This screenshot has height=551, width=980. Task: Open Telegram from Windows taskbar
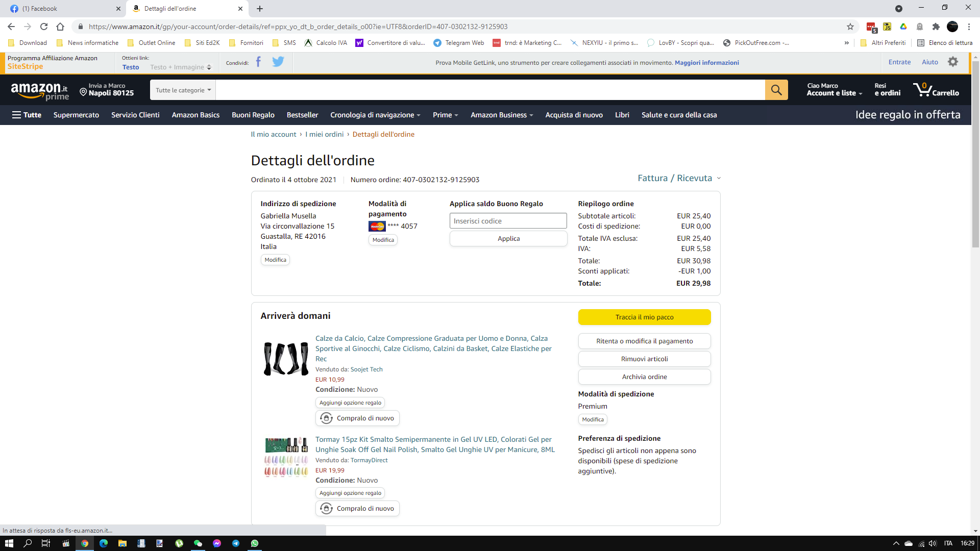click(x=235, y=543)
